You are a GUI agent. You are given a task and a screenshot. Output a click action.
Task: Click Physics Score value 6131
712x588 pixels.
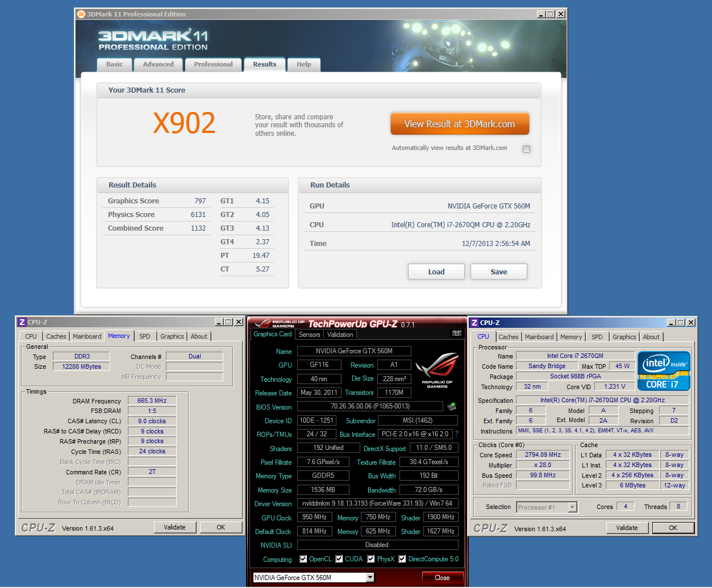tap(198, 215)
